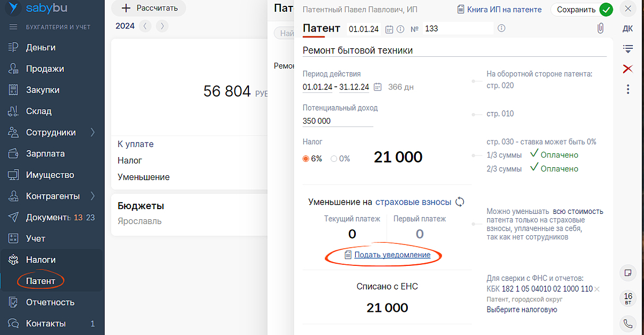Select the 6% tax rate
644x335 pixels.
(306, 159)
